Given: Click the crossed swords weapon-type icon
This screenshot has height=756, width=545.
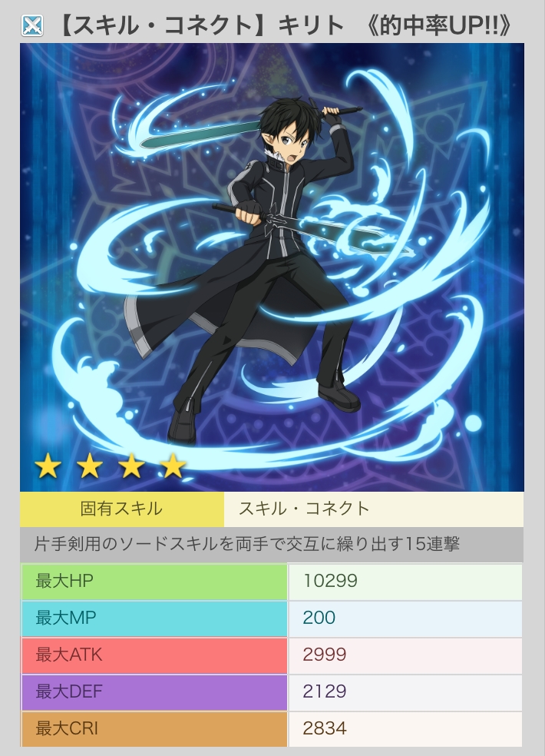Looking at the screenshot, I should pos(33,25).
